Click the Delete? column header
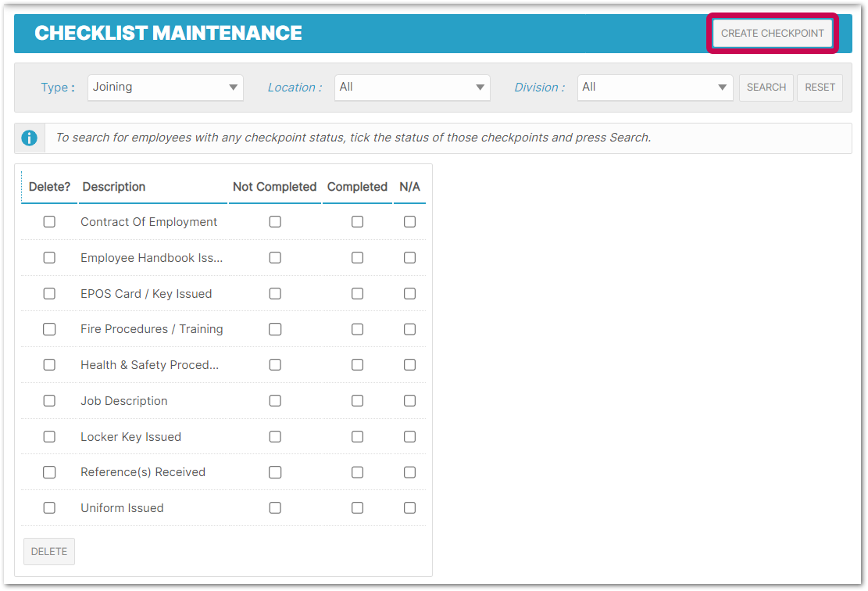This screenshot has width=868, height=591. 49,187
